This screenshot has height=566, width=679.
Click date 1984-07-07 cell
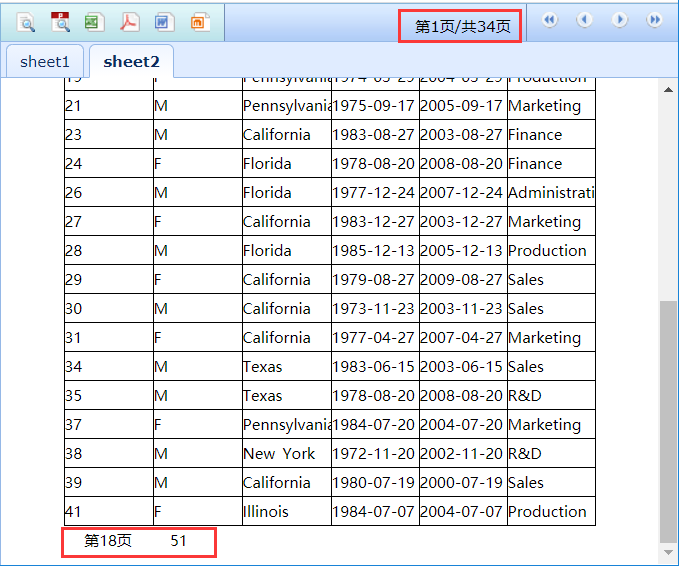pos(375,511)
